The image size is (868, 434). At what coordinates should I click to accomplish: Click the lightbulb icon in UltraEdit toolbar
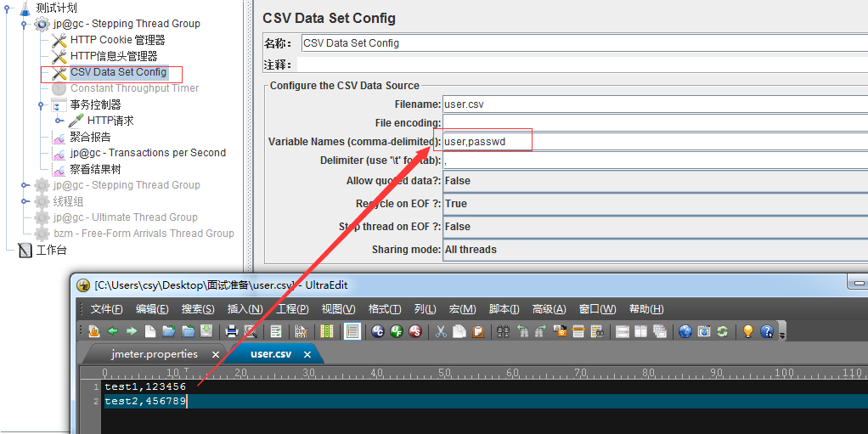(748, 331)
